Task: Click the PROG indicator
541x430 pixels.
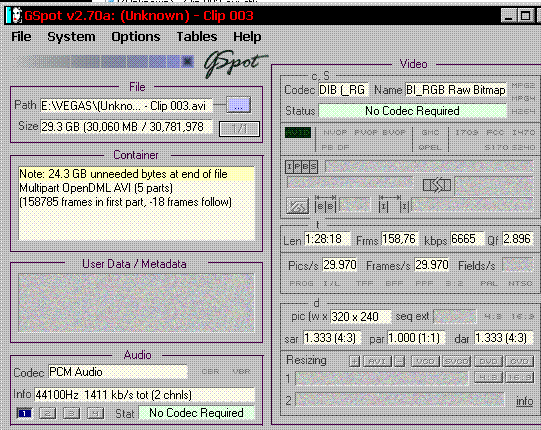Action: tap(301, 284)
